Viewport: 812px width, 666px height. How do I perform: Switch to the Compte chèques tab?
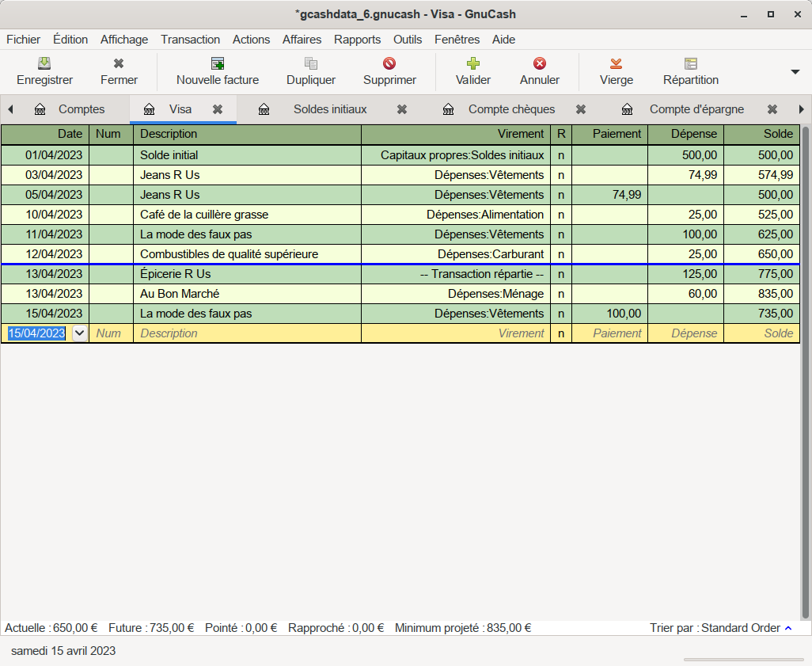pyautogui.click(x=511, y=109)
